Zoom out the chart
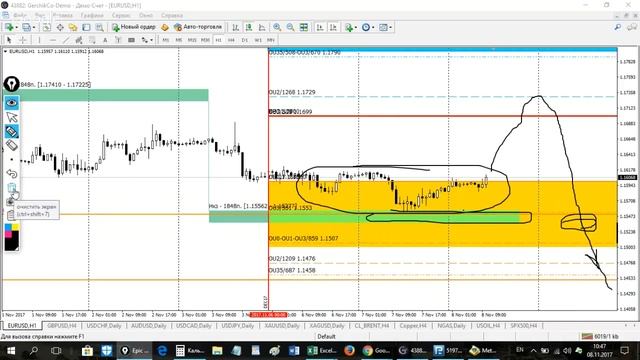Viewport: 640px width, 360px height. pyautogui.click(x=290, y=27)
